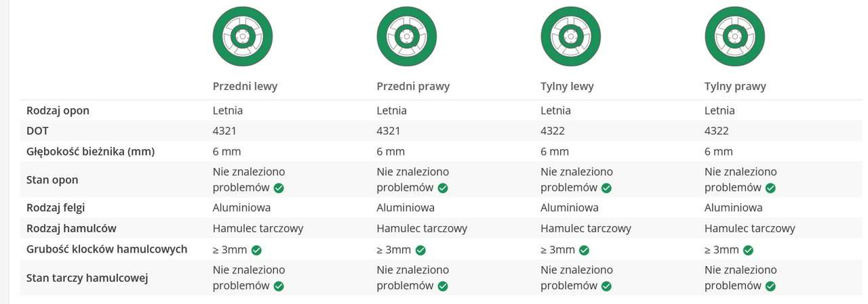Select the Przedni lewy column header

245,87
